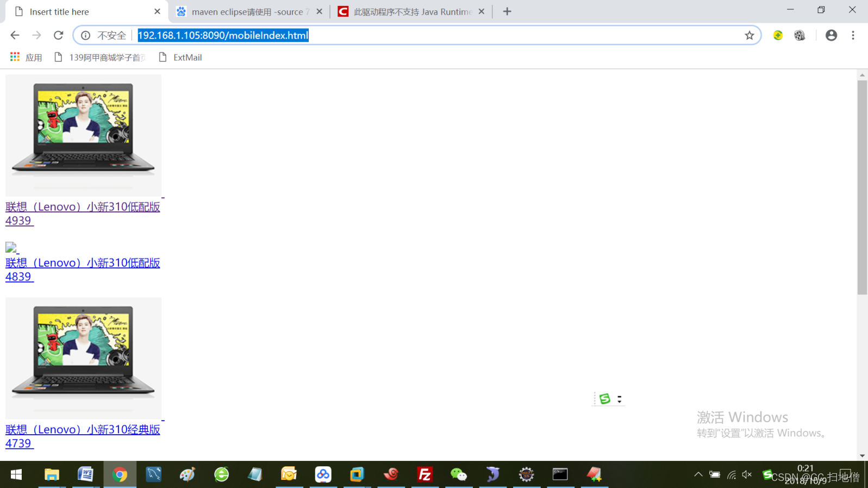Open the VMware taskbar icon
This screenshot has height=488, width=868.
[357, 474]
